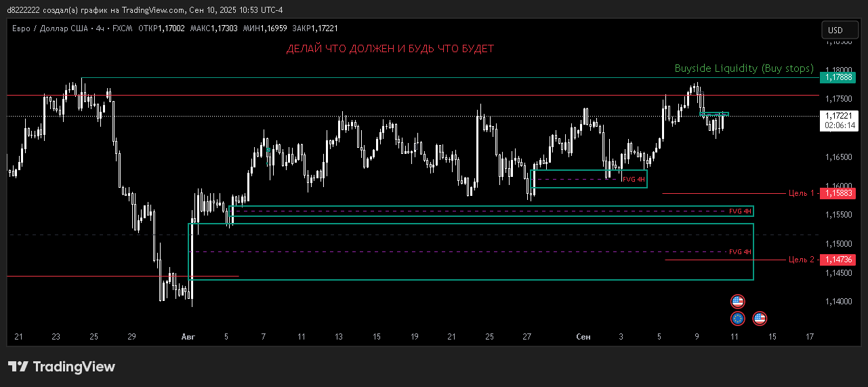The image size is (868, 387).
Task: Click the Цель 1 target label
Action: (802, 193)
